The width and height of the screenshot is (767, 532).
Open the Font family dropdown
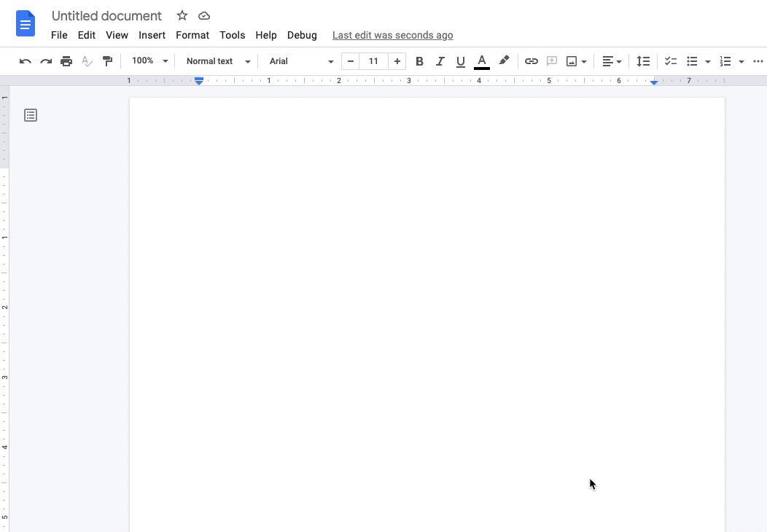299,61
